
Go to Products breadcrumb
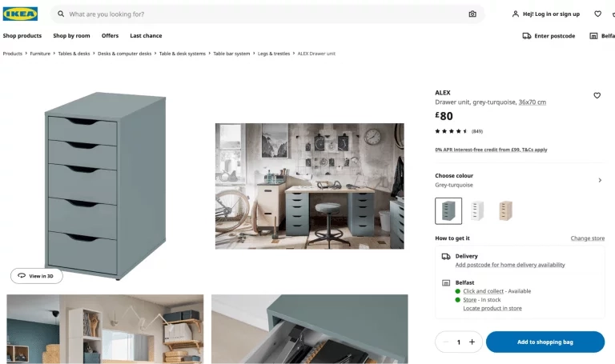click(13, 54)
